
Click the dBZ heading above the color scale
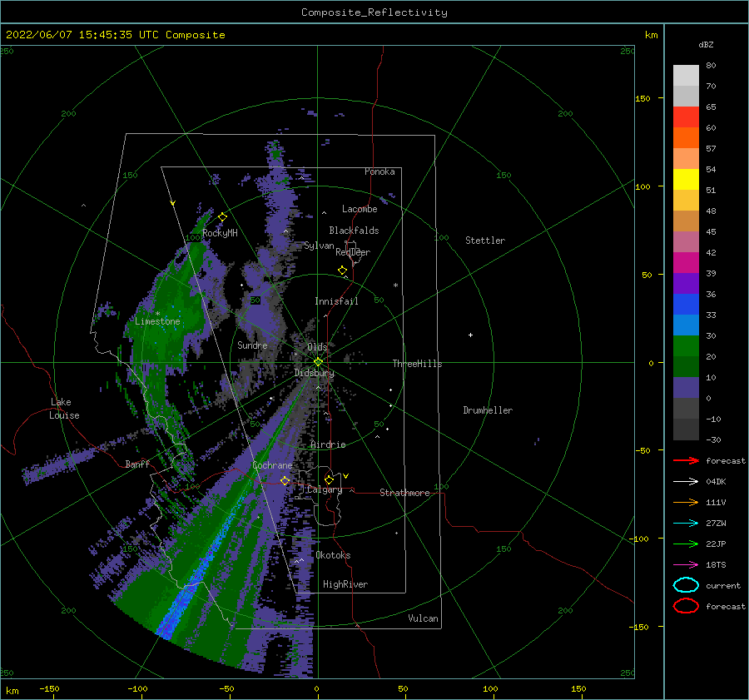point(706,44)
